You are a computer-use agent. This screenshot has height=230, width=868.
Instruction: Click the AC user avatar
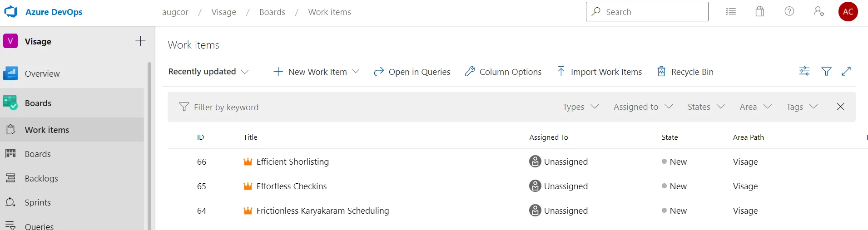(x=848, y=12)
